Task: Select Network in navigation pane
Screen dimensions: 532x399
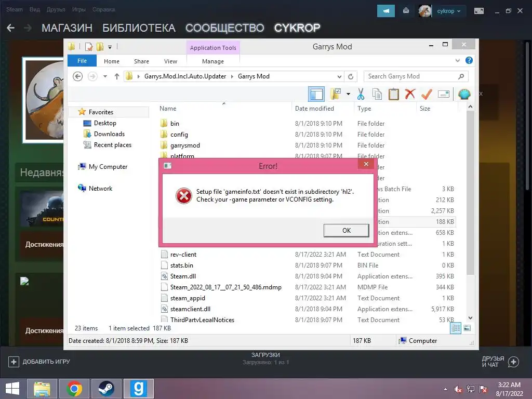Action: (100, 188)
